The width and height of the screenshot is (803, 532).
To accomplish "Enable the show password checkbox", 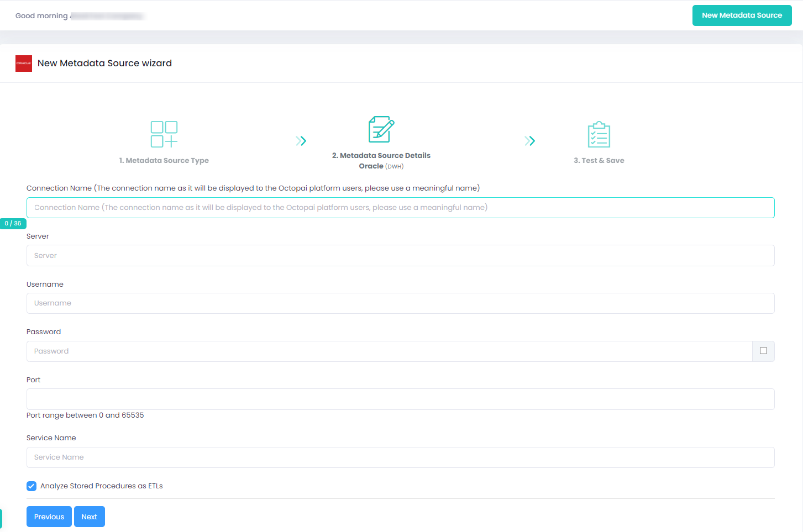I will coord(763,351).
